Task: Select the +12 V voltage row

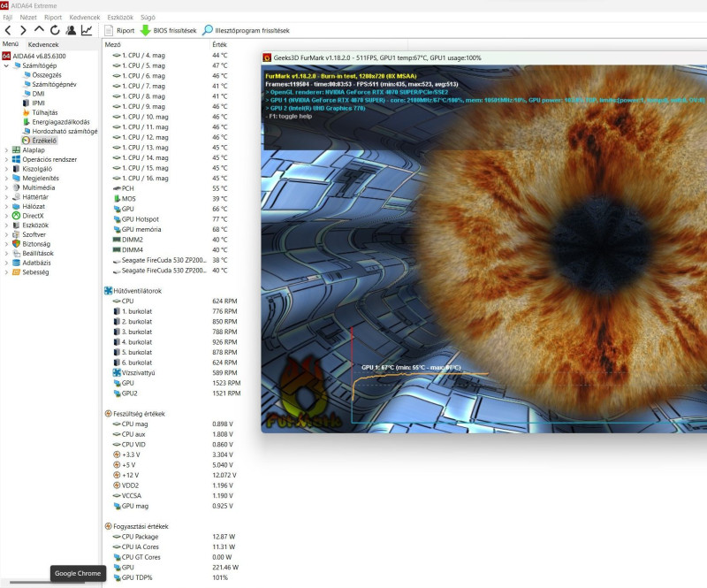Action: tap(176, 475)
